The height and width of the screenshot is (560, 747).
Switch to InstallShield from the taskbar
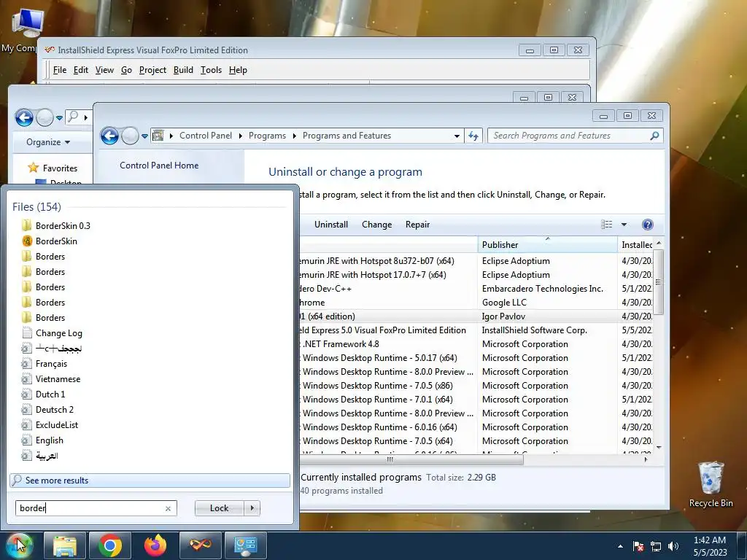click(201, 545)
